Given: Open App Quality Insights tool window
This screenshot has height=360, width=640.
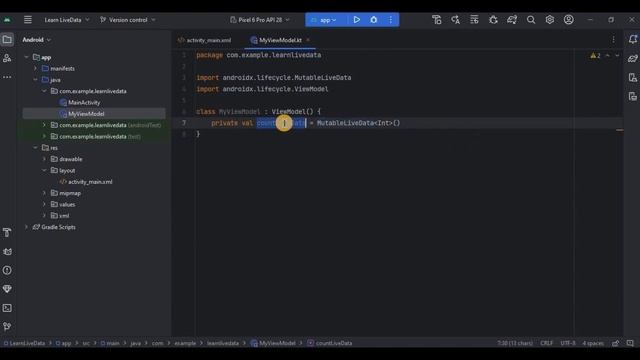Looking at the screenshot, I should click(x=7, y=289).
